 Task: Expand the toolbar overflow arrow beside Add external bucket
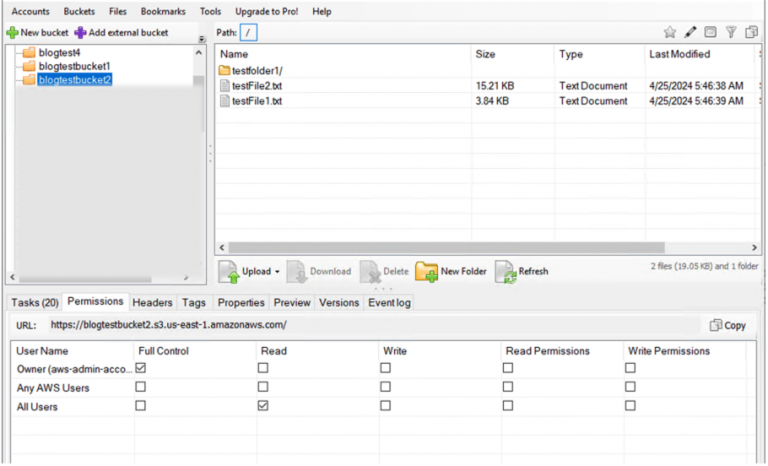(x=202, y=40)
